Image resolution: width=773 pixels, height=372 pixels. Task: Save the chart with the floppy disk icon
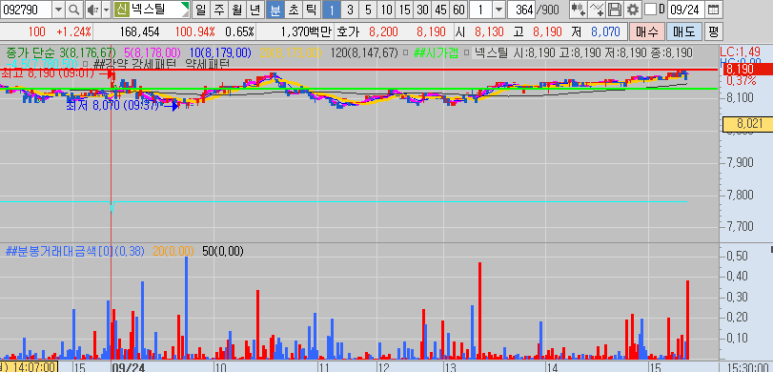[615, 9]
